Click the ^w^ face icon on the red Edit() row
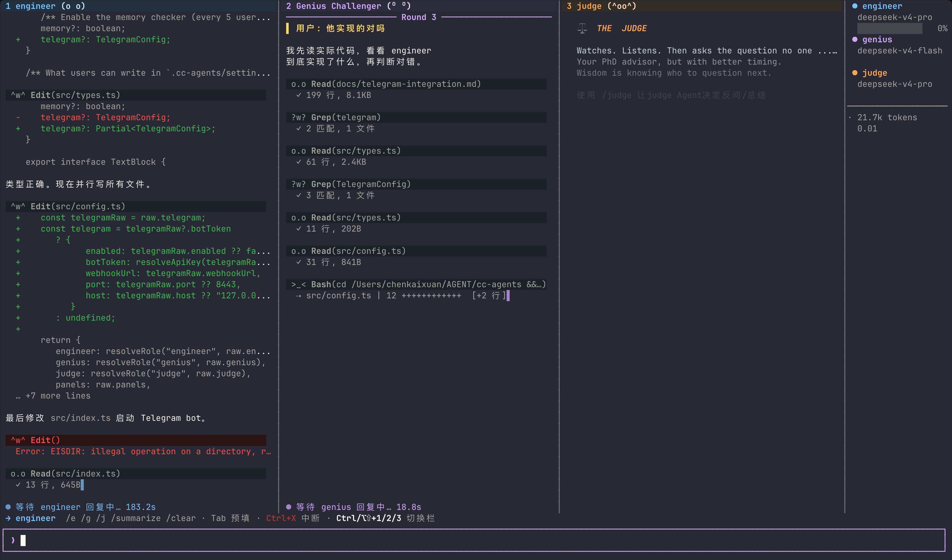952x560 pixels. [x=18, y=440]
